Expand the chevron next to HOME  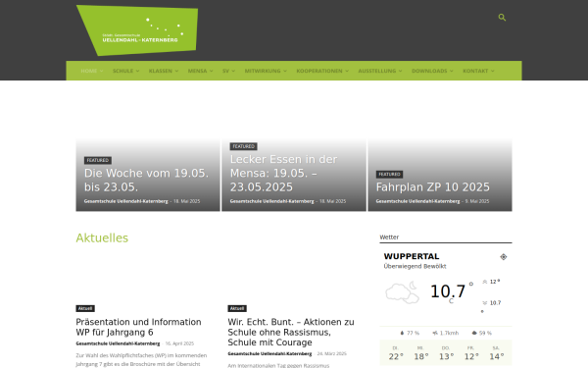(101, 71)
